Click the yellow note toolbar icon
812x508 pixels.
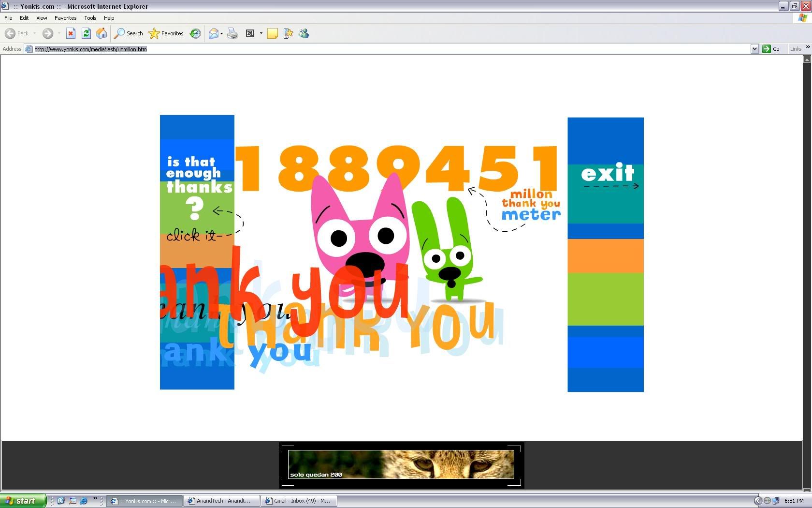273,33
